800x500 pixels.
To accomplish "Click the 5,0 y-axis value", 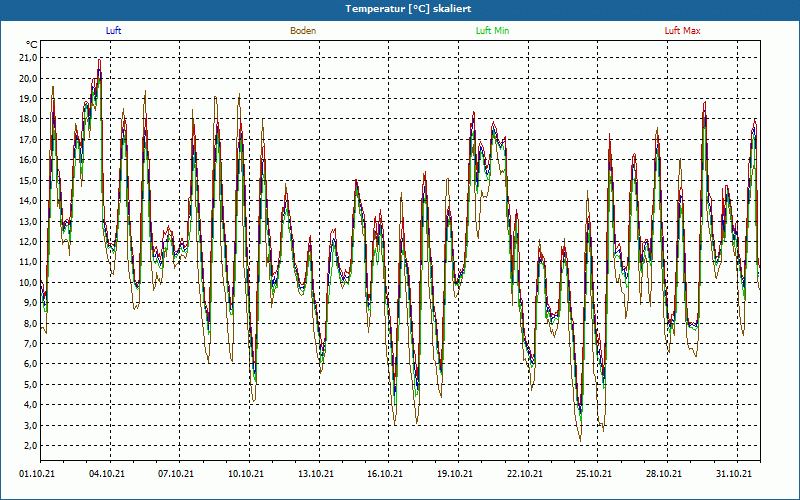I will coord(31,384).
